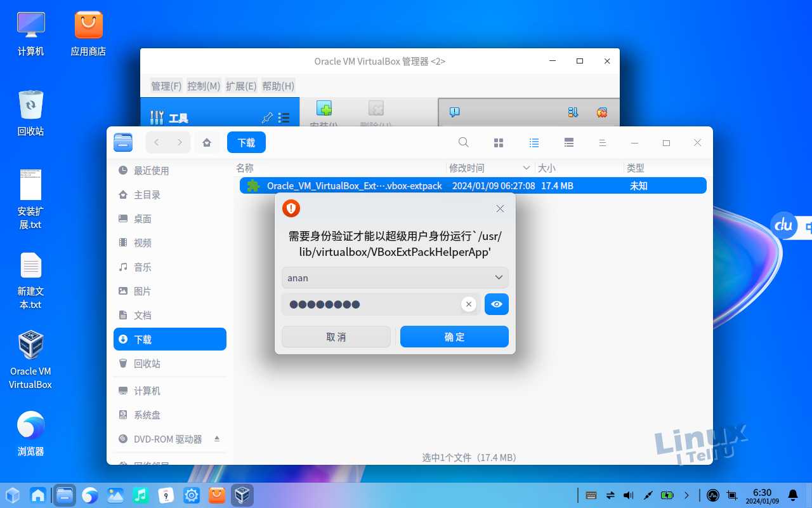
Task: Select the 安装 install extension pack icon
Action: coord(324,109)
